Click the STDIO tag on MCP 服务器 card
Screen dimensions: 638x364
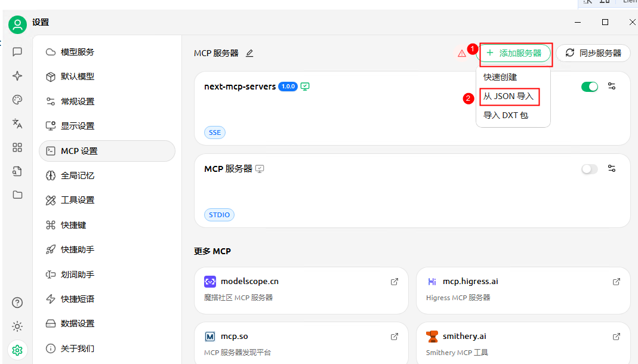click(x=219, y=215)
